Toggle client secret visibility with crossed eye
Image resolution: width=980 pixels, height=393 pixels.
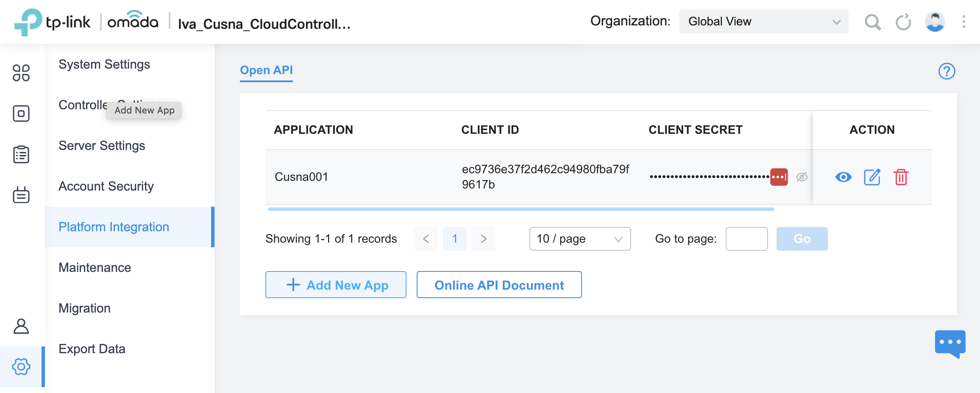click(x=802, y=177)
